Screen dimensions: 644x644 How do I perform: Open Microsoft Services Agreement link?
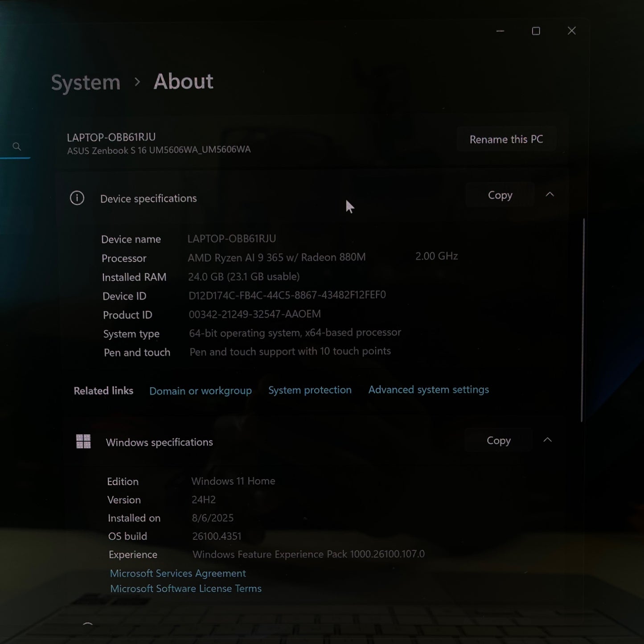178,573
